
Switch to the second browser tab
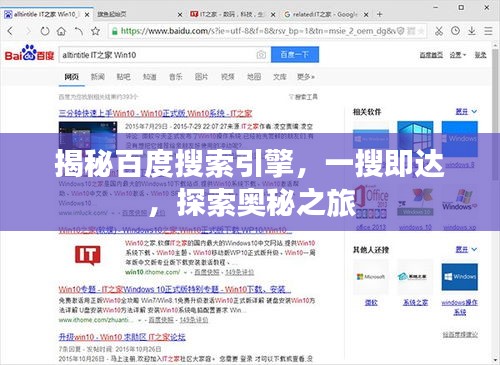(x=139, y=14)
